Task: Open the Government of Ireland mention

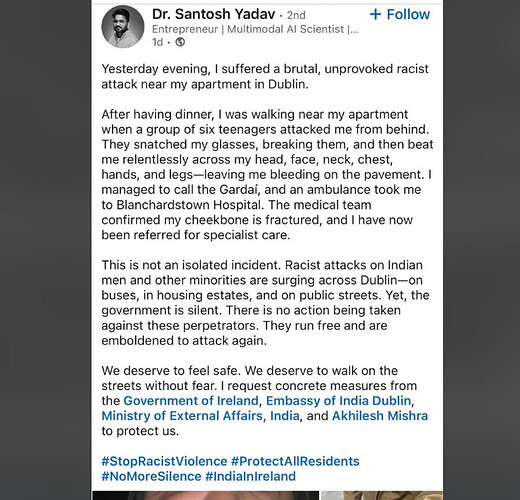Action: (191, 400)
